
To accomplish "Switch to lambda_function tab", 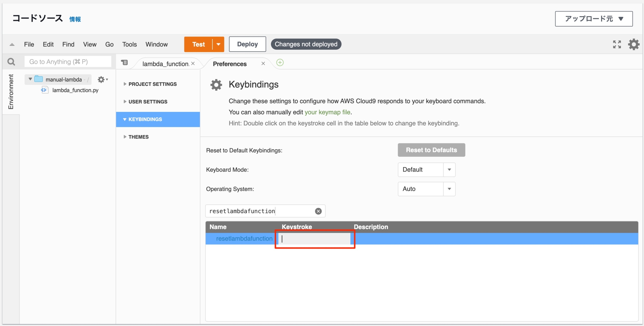I will click(x=165, y=64).
